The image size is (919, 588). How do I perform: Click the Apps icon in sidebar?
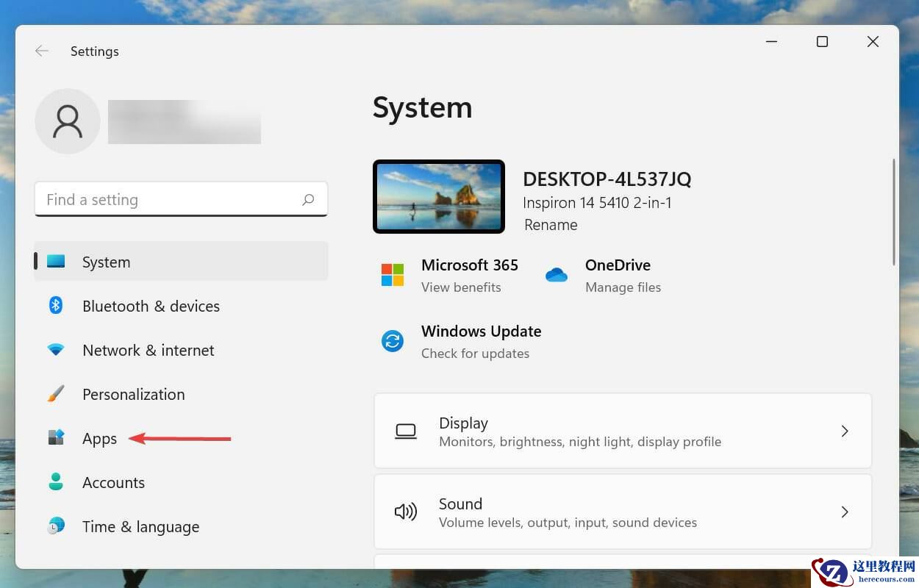(56, 437)
